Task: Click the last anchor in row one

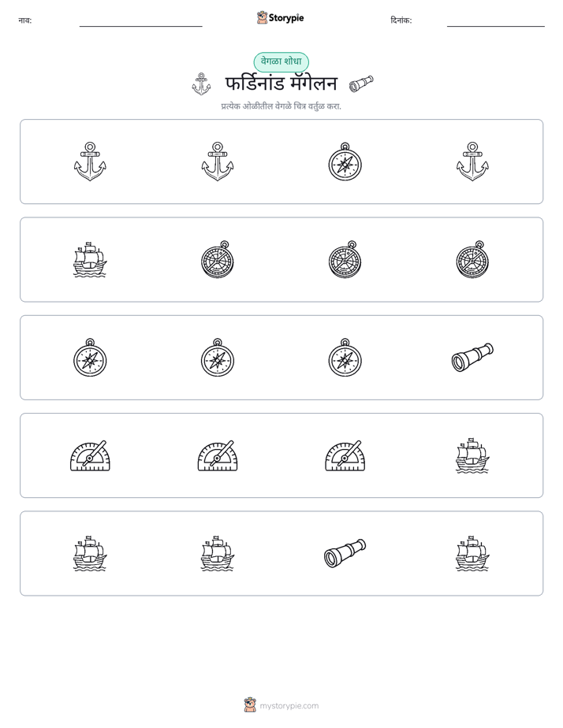Action: point(472,162)
